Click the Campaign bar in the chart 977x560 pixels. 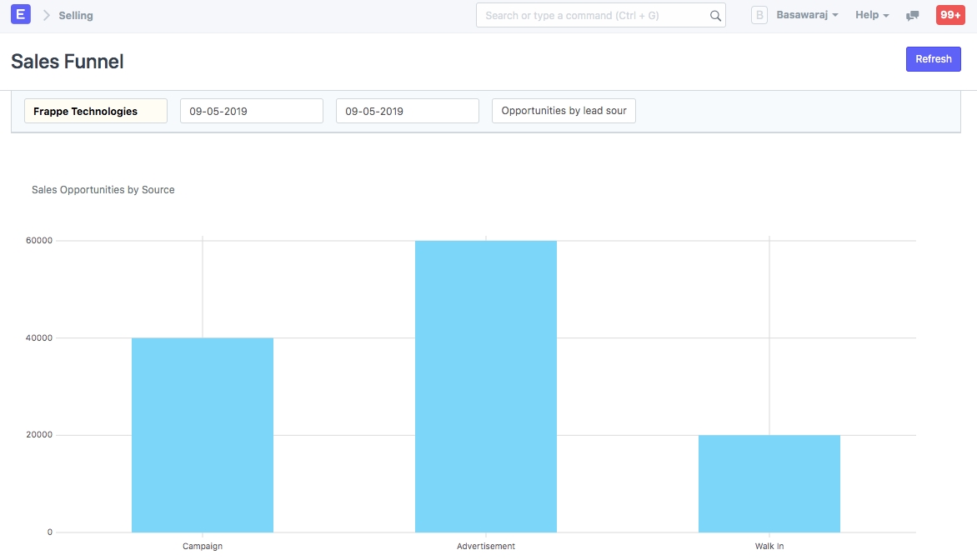click(203, 434)
